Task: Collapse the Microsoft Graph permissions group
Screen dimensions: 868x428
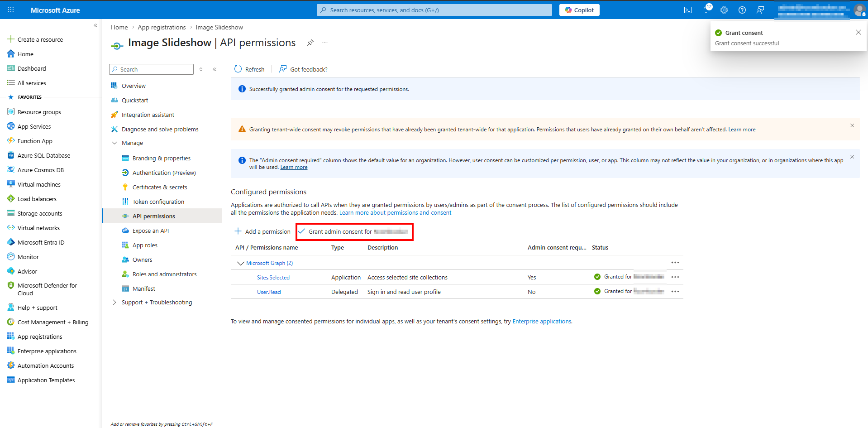Action: [x=240, y=263]
